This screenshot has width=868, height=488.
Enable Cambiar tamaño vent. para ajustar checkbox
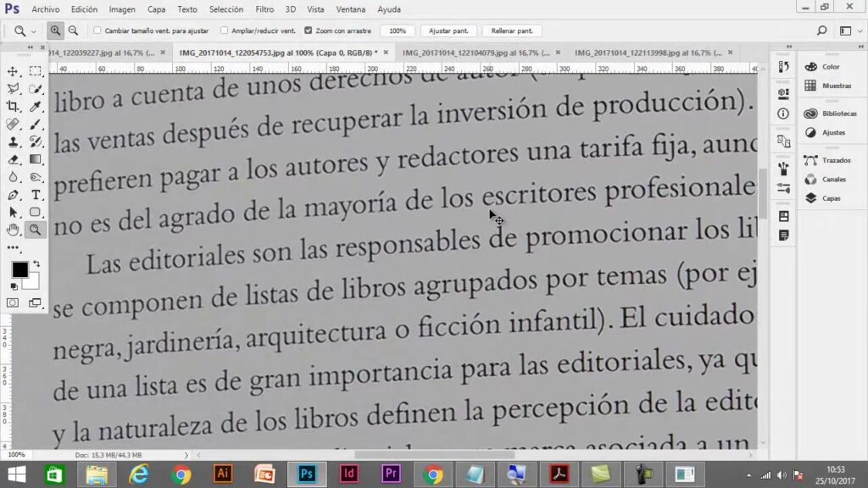97,30
